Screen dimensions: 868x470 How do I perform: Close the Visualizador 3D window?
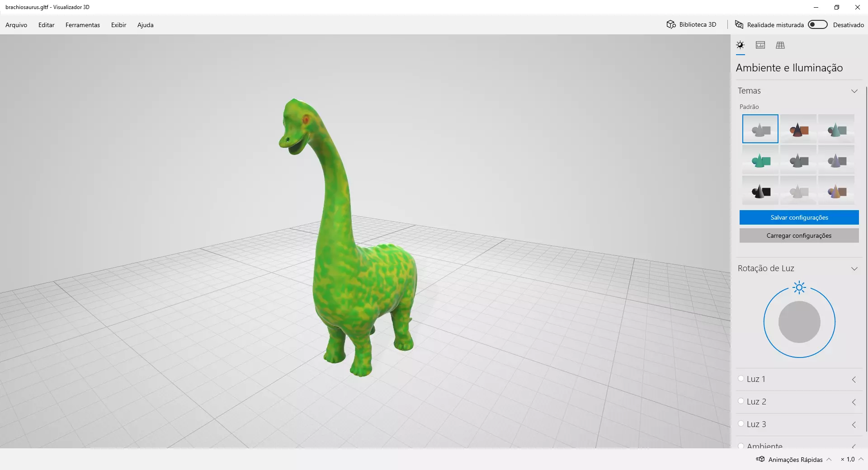point(858,7)
